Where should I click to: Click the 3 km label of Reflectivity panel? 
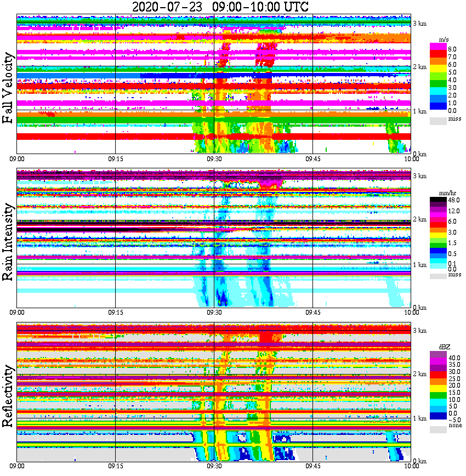tap(419, 331)
